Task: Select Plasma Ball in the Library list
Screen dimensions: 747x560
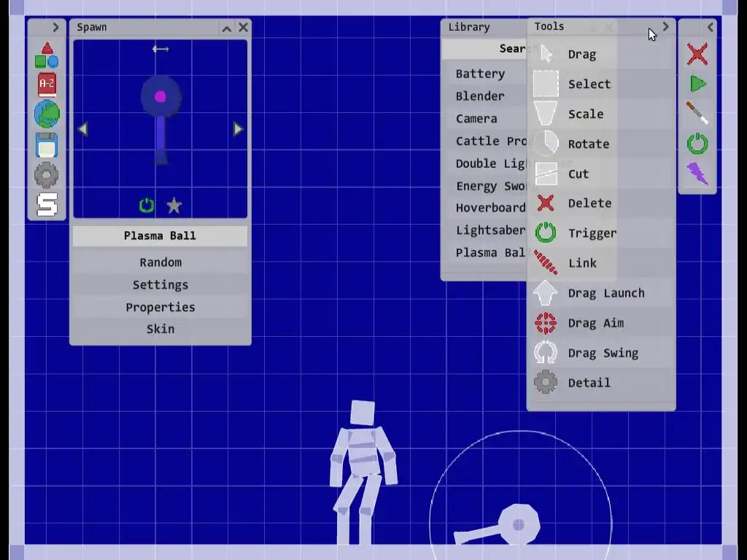Action: pos(484,252)
